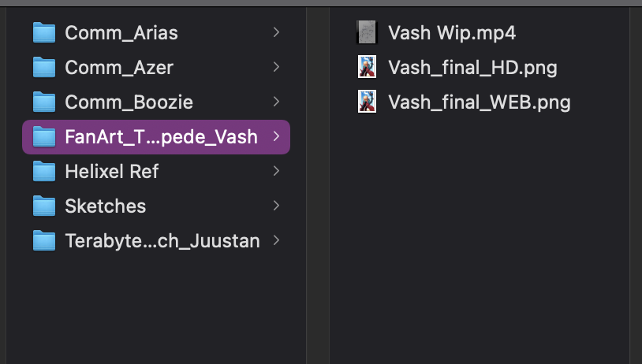Expand the Sketches folder chevron
The image size is (642, 364).
(276, 206)
